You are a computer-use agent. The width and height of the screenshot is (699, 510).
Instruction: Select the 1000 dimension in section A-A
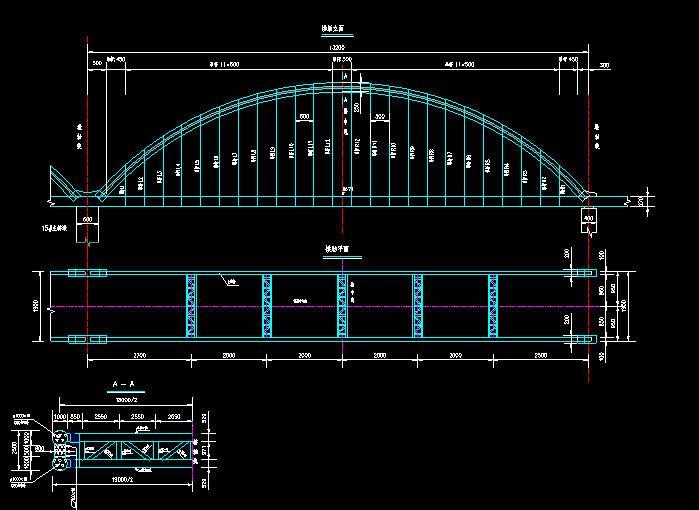pyautogui.click(x=59, y=416)
